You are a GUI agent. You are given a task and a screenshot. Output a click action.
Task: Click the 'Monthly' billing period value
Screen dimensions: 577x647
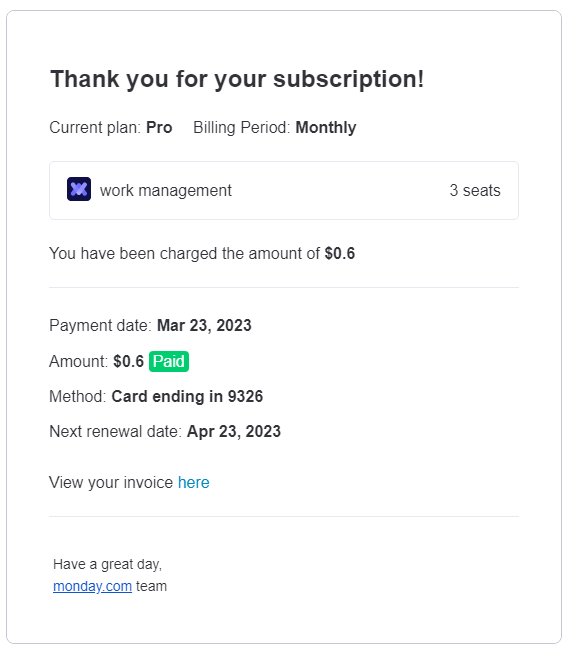click(326, 128)
